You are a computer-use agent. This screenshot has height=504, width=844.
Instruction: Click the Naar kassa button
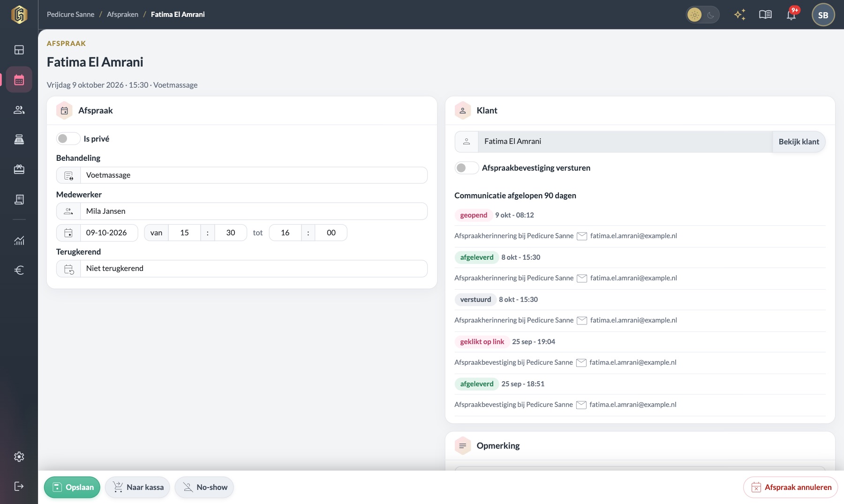coord(137,487)
